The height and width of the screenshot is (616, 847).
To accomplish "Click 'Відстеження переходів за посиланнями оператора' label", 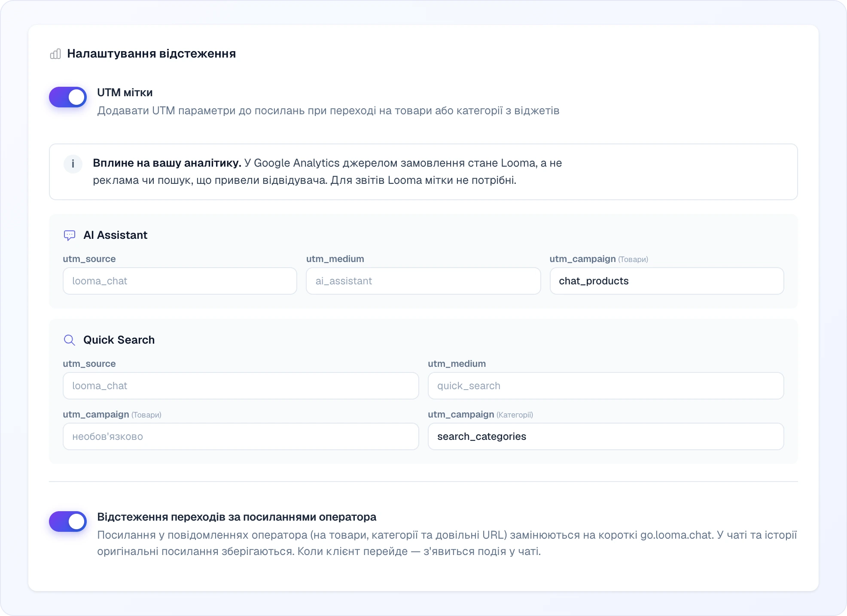I will pos(237,517).
